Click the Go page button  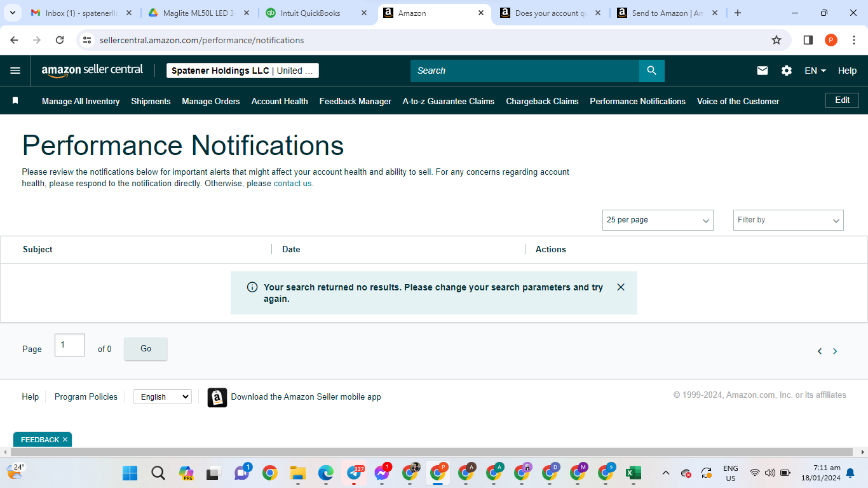click(146, 349)
